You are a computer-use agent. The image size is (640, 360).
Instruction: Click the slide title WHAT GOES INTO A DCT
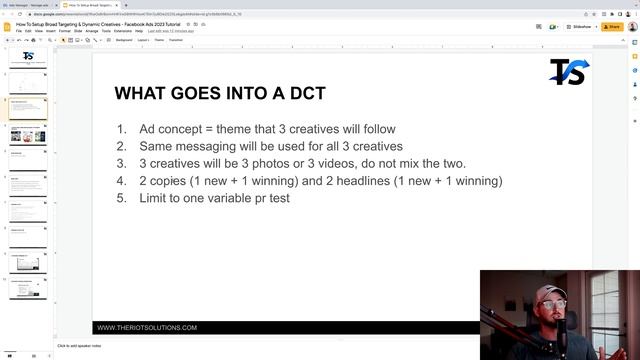pos(220,93)
